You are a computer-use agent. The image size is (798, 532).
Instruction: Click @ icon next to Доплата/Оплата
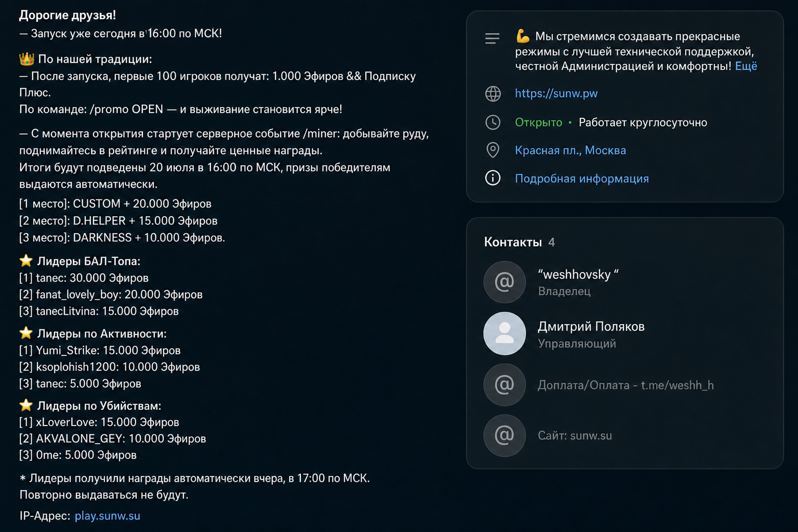pos(504,384)
